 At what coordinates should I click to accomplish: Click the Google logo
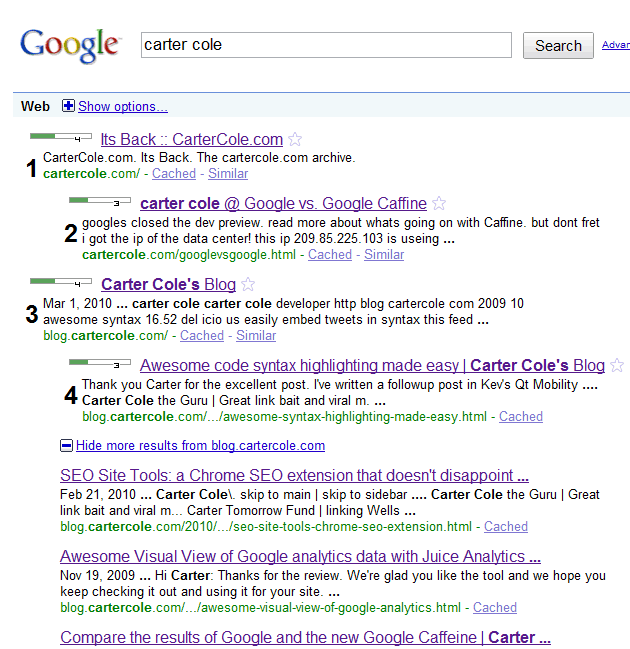70,46
